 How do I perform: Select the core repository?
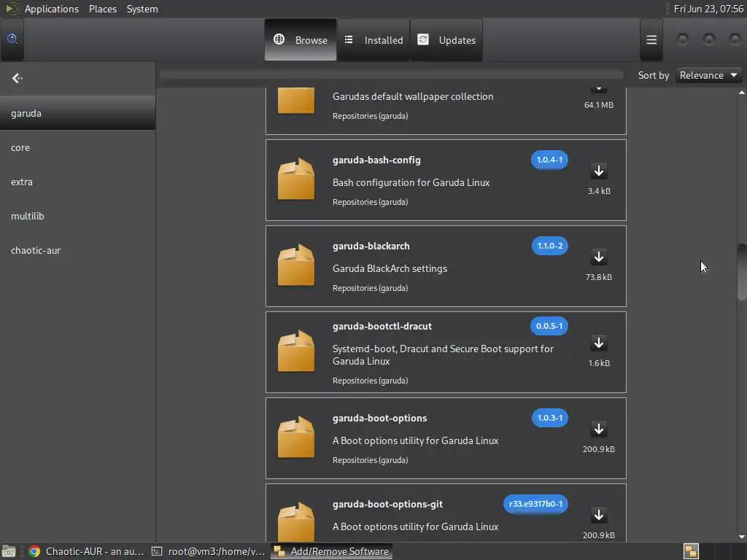coord(77,147)
